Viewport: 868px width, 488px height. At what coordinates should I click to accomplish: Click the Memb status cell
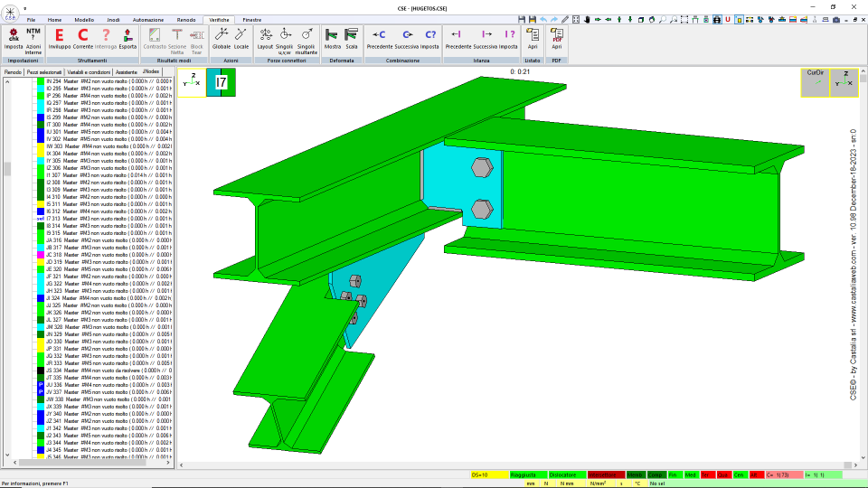(636, 474)
